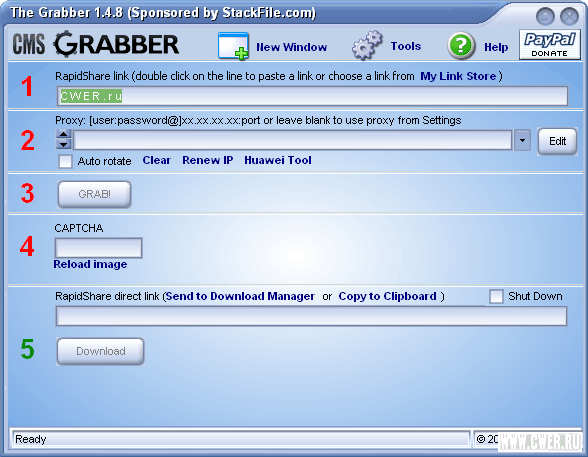Click the CAPTCHA label text

point(79,228)
